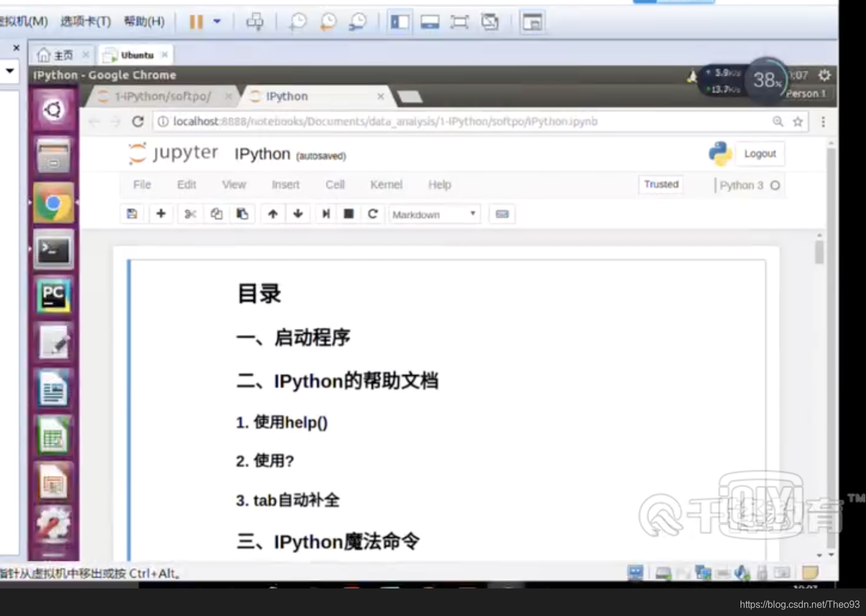The width and height of the screenshot is (866, 616).
Task: Click the Logout button
Action: (x=760, y=154)
